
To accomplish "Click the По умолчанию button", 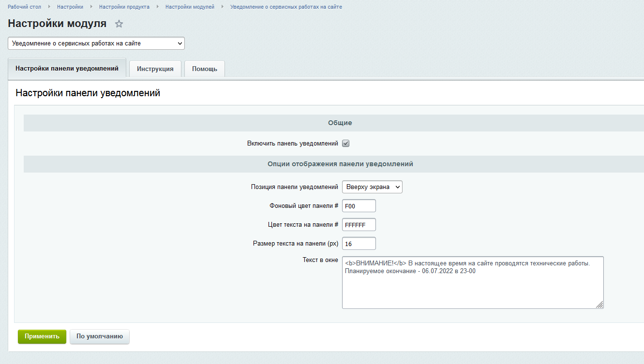I will [100, 336].
